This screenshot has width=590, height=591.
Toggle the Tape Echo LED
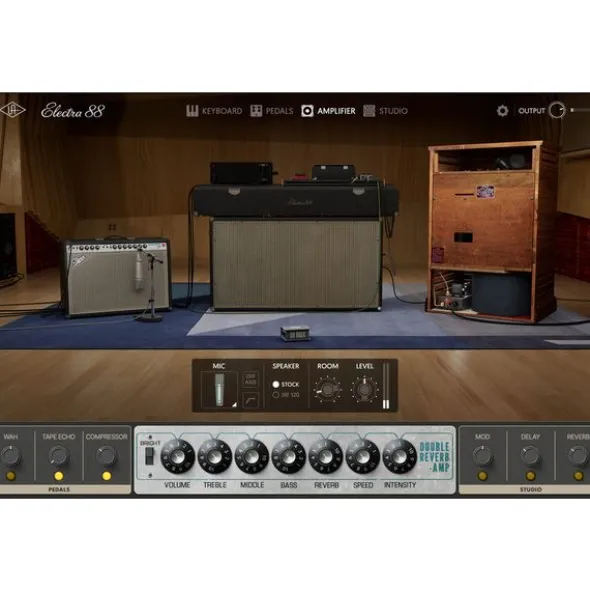coord(58,476)
